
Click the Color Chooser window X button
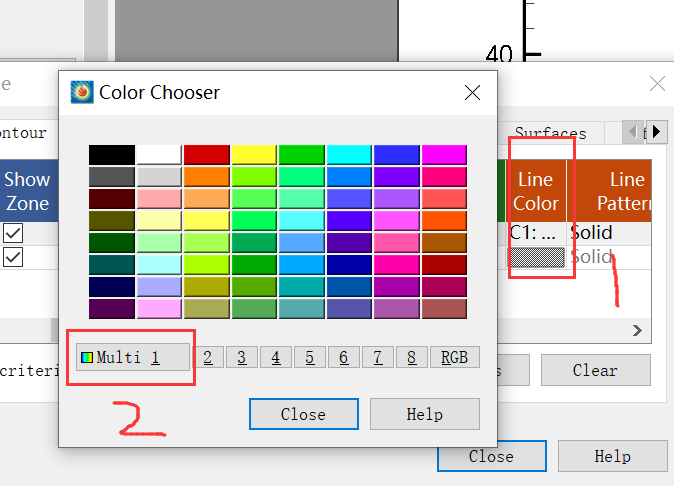click(x=472, y=92)
